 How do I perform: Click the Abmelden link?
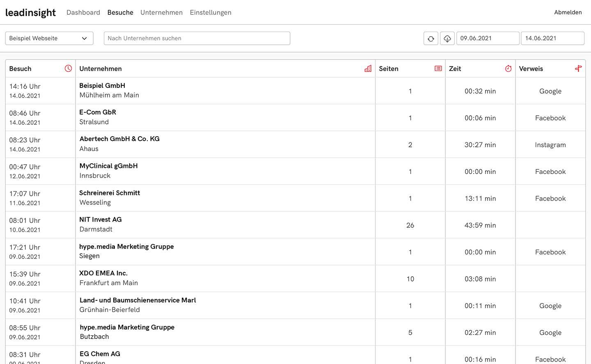pos(568,12)
